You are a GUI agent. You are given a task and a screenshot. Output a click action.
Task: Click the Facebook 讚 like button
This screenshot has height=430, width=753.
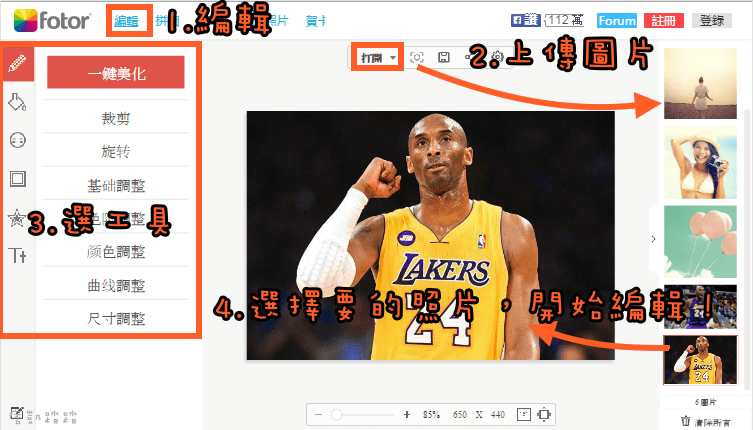tap(525, 20)
